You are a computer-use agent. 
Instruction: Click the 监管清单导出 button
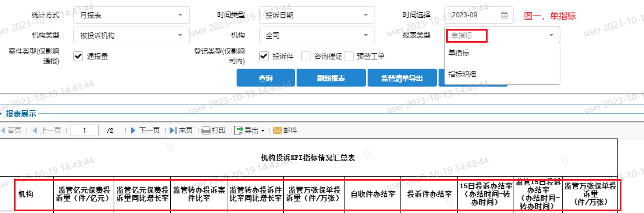(402, 78)
